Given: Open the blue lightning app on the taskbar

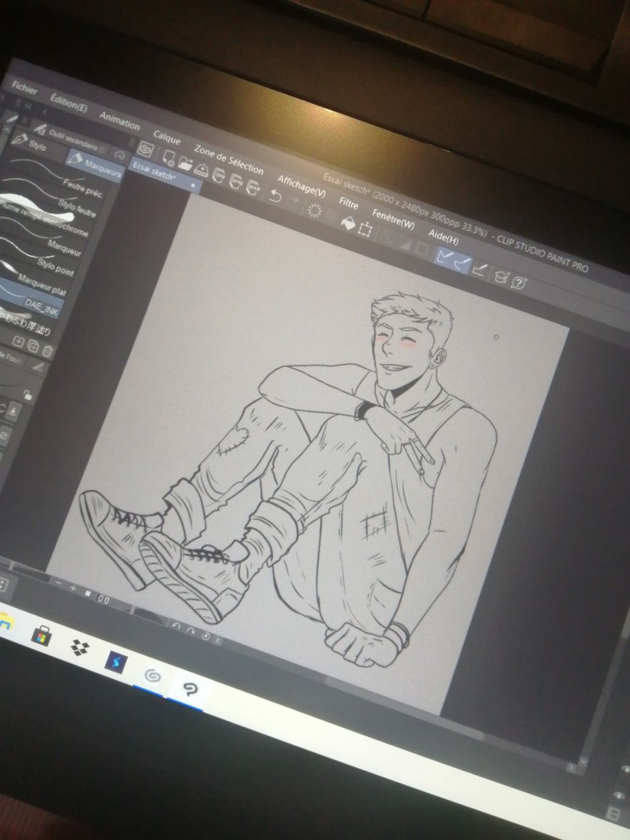Looking at the screenshot, I should [x=116, y=661].
